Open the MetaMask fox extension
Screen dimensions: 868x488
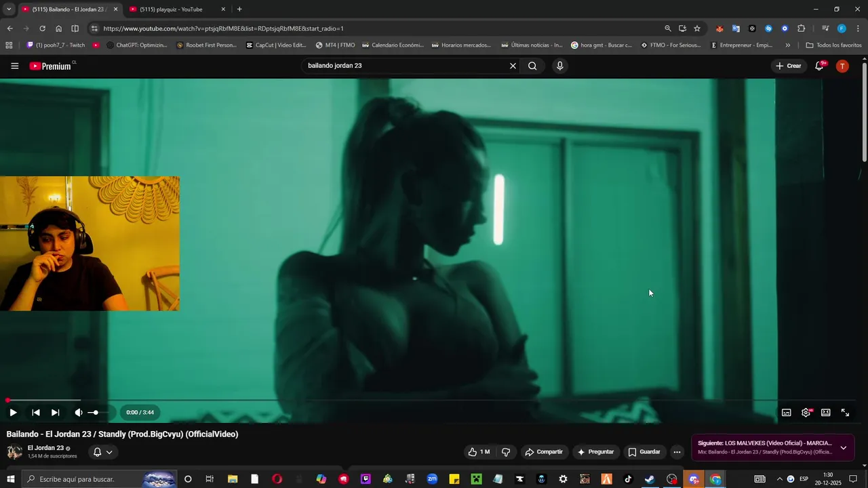[719, 28]
